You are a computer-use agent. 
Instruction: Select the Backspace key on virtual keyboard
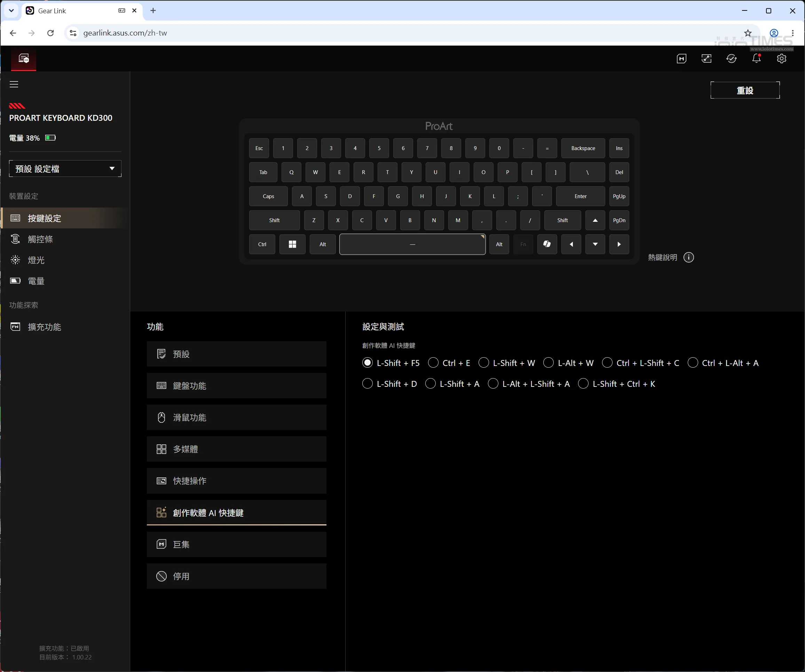coord(583,148)
